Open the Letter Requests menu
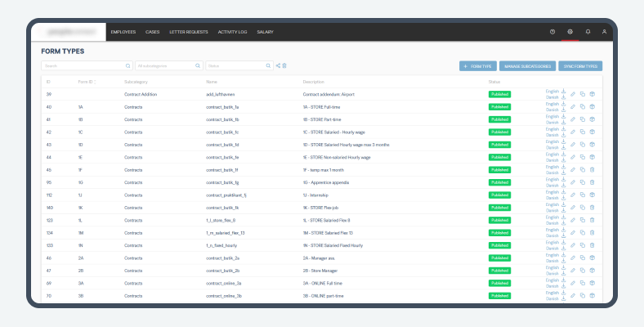The height and width of the screenshot is (327, 644). (x=189, y=32)
